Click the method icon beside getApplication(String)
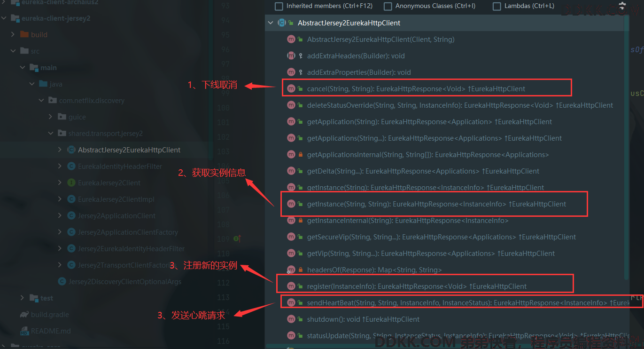This screenshot has width=644, height=349. [x=291, y=122]
